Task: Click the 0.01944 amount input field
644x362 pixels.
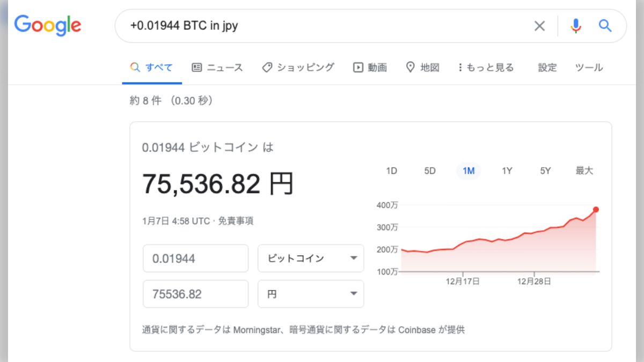Action: tap(195, 258)
